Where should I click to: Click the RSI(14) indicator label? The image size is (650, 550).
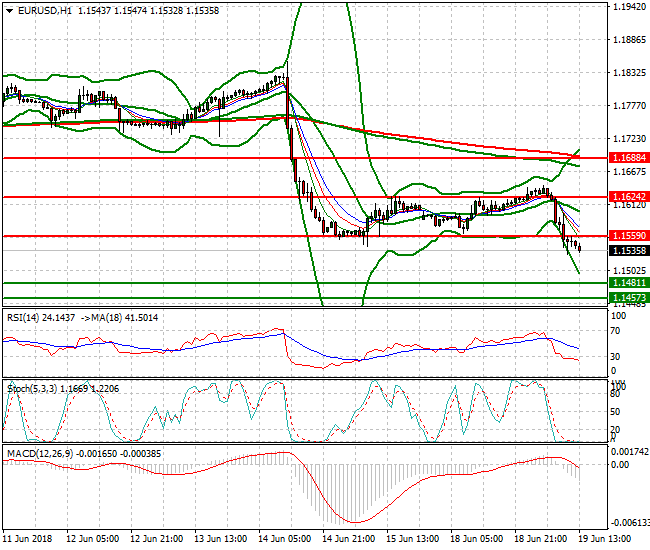click(x=29, y=317)
